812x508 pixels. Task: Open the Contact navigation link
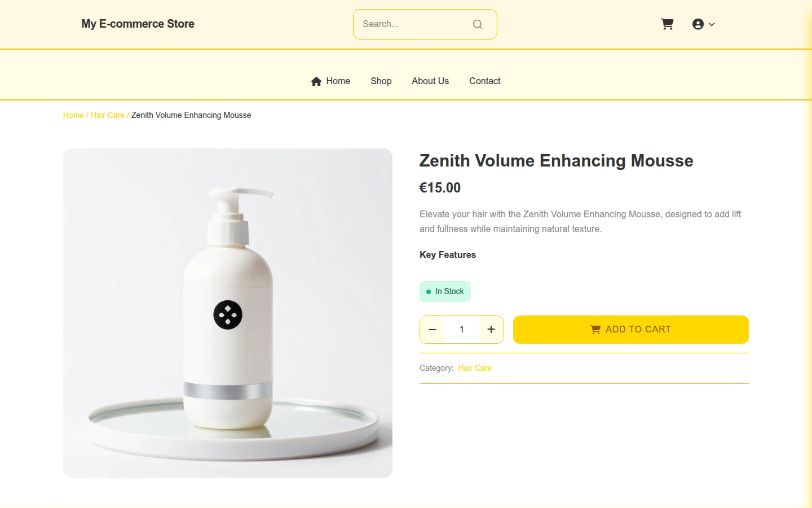[x=485, y=81]
